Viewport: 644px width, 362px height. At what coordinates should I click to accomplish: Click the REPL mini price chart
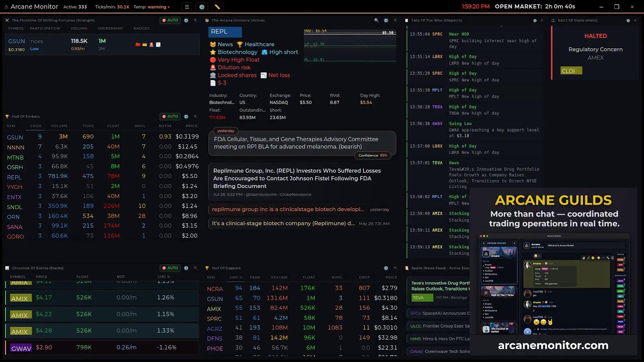(x=350, y=46)
